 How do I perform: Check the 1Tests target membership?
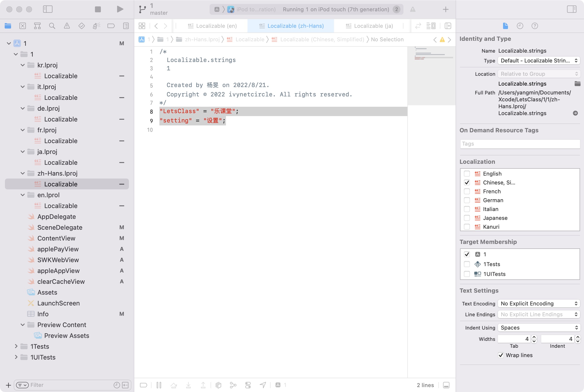point(467,264)
